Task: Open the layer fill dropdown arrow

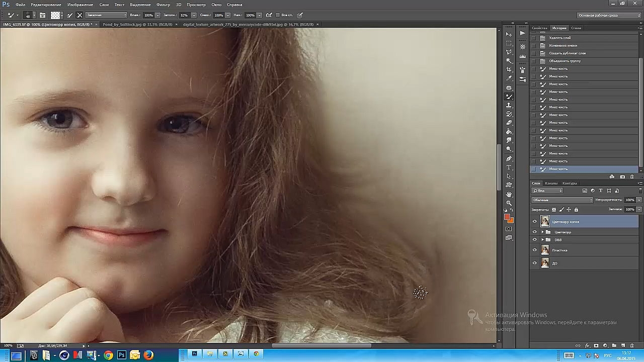Action: click(x=639, y=210)
